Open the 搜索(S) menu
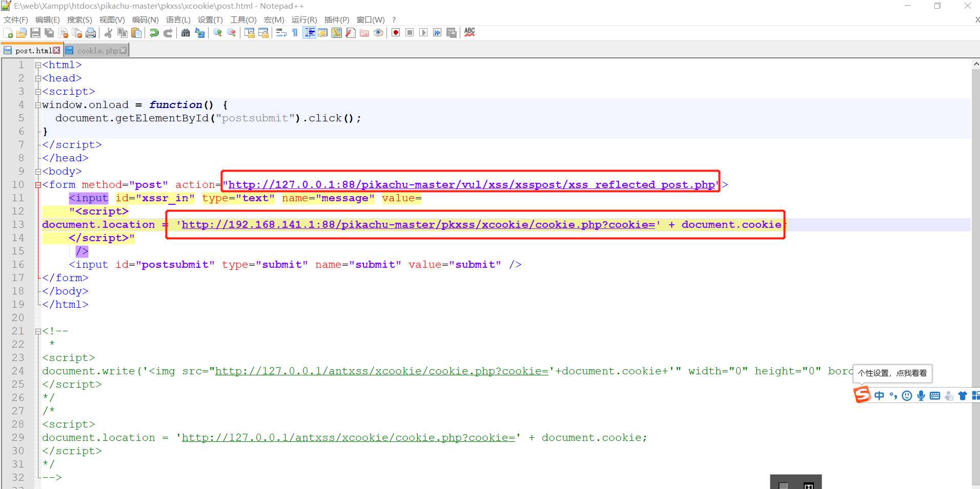 pos(79,19)
